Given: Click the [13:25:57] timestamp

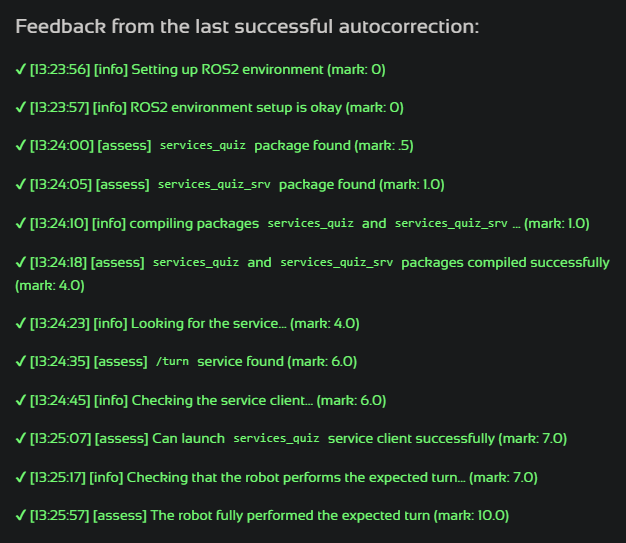Looking at the screenshot, I should 59,516.
